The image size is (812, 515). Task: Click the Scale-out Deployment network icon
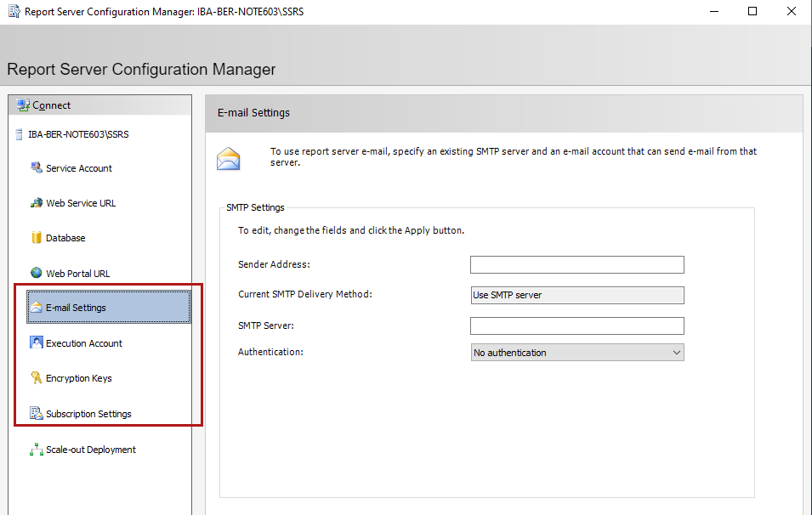[x=37, y=450]
